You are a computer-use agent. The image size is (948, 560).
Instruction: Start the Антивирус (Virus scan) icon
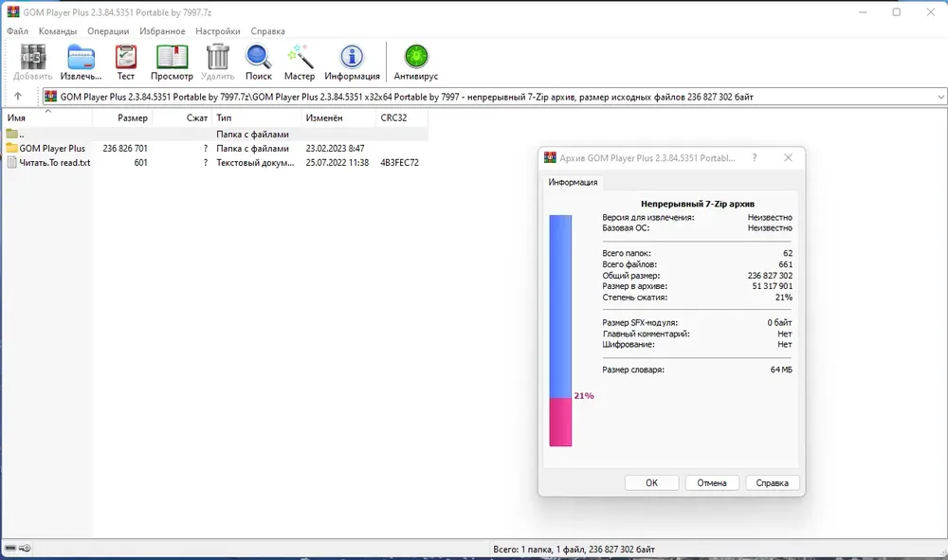[416, 58]
